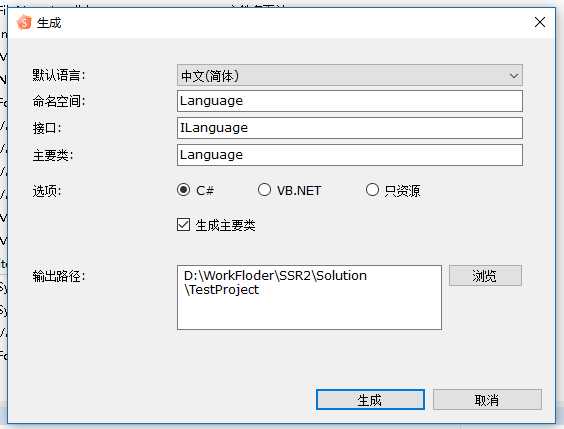
Task: Click the 生成 generate button
Action: pyautogui.click(x=370, y=400)
